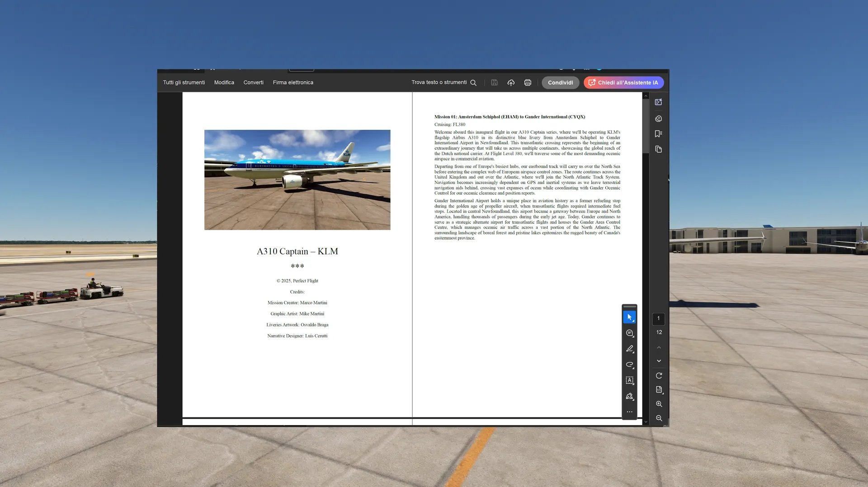
Task: Choose the comment tool in floating toolbar
Action: tap(629, 333)
